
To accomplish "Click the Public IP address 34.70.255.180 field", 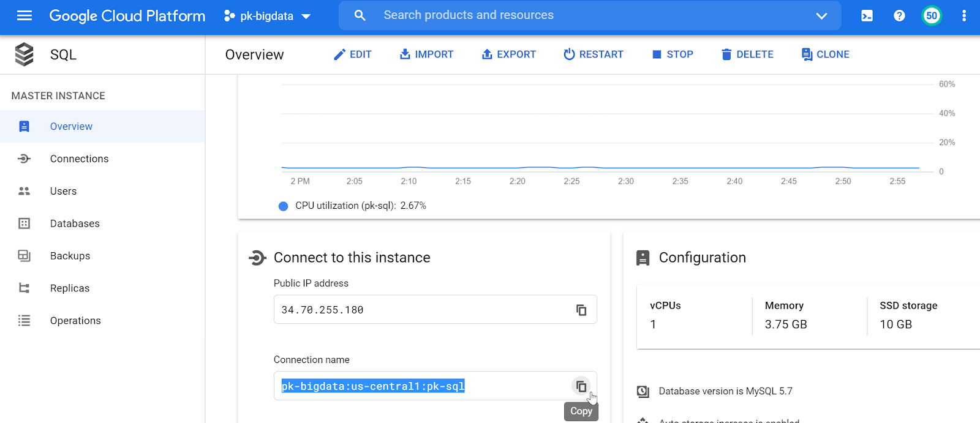I will 435,310.
